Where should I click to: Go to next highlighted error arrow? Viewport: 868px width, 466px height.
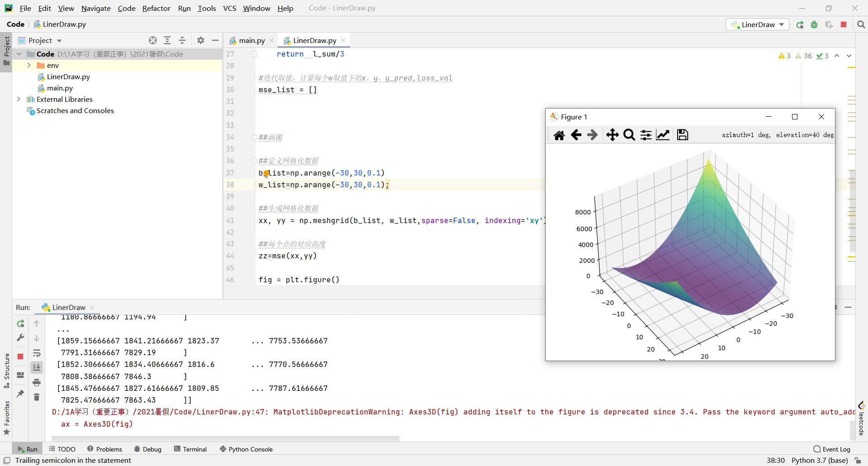[849, 56]
